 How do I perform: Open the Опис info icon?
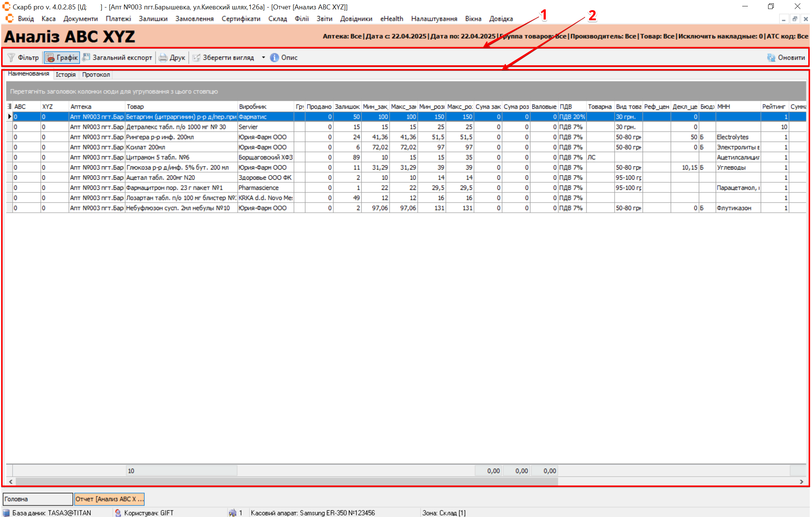[275, 57]
